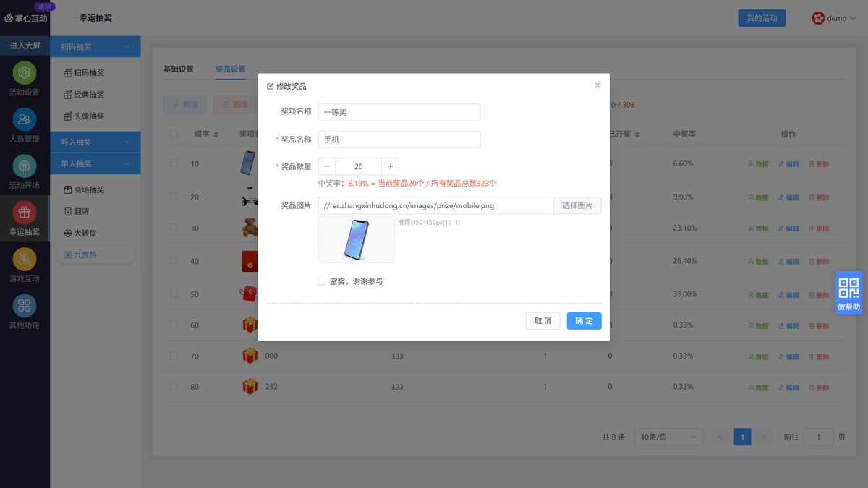Click 编辑 for the 9.90% row
The height and width of the screenshot is (488, 868).
(x=788, y=197)
